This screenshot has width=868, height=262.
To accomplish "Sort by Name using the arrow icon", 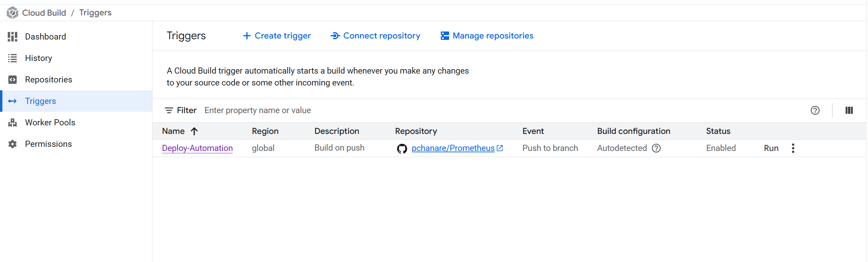I will tap(194, 132).
